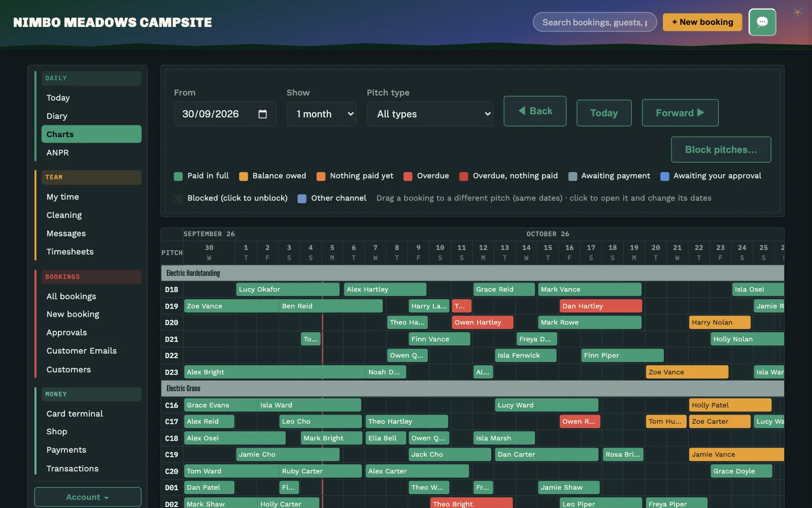Open Transactions page
The image size is (812, 508).
click(91, 468)
